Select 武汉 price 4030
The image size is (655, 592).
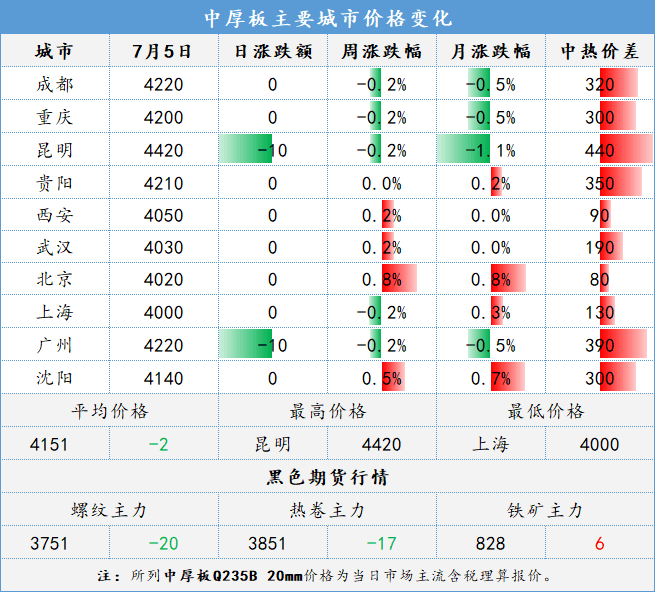163,248
